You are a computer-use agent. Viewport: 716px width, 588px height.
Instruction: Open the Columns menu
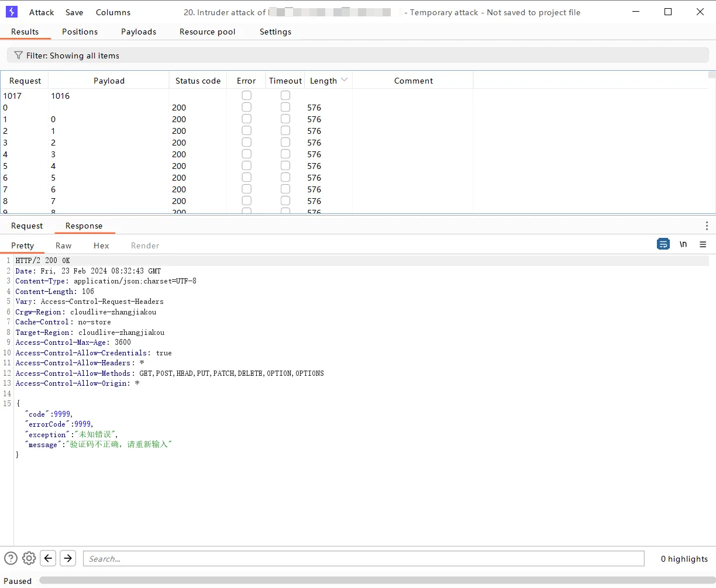[113, 12]
